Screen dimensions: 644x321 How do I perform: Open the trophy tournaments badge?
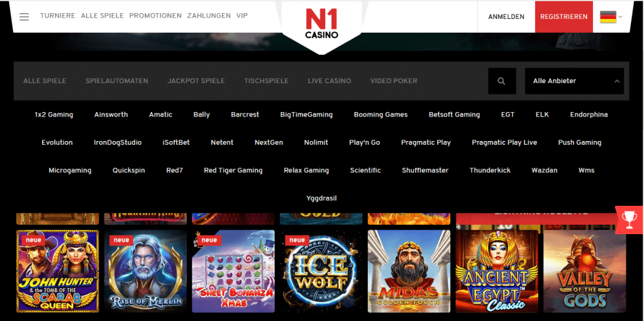tap(629, 220)
